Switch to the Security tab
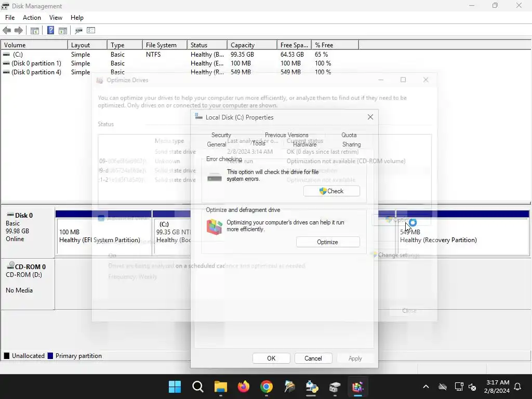The image size is (532, 399). coord(221,135)
